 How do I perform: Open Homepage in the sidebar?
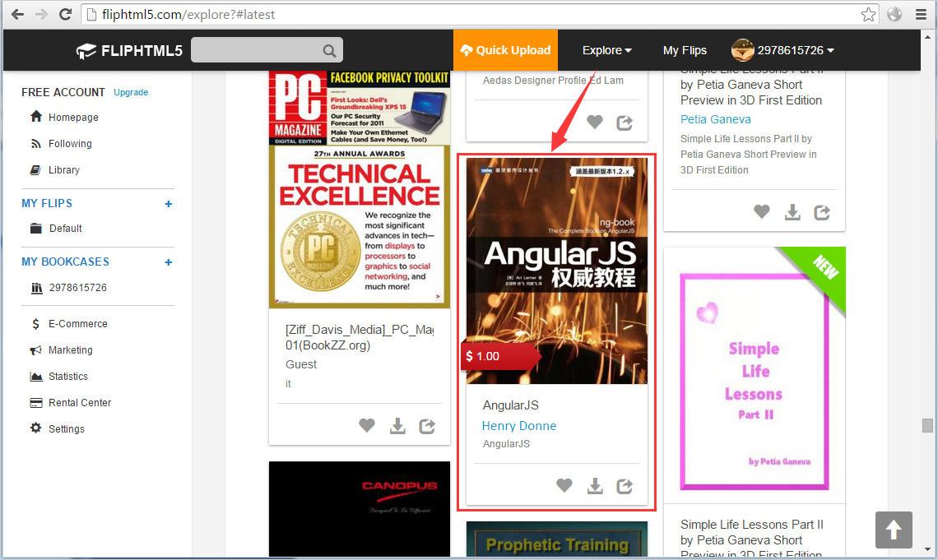(x=64, y=117)
